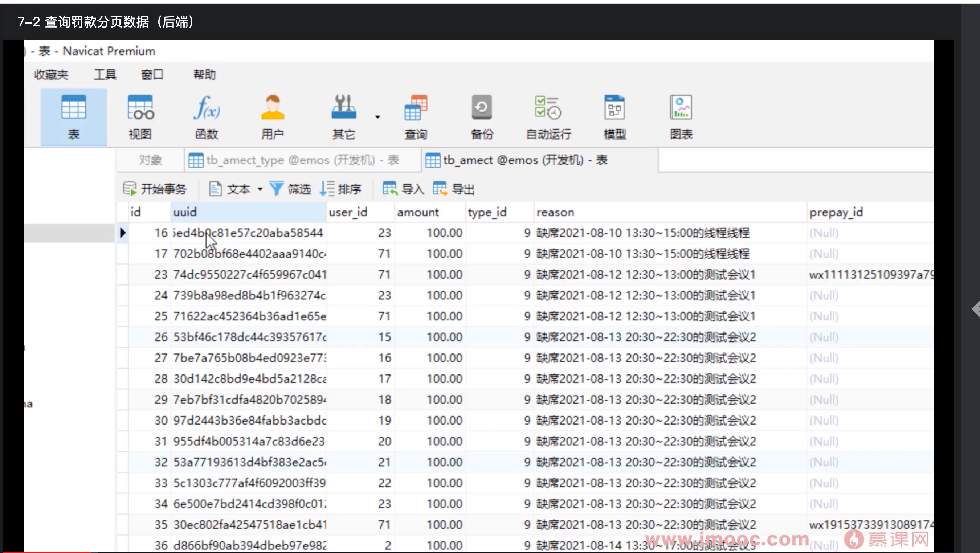Expand the 其它 dropdown arrow
The width and height of the screenshot is (980, 553).
click(x=377, y=117)
